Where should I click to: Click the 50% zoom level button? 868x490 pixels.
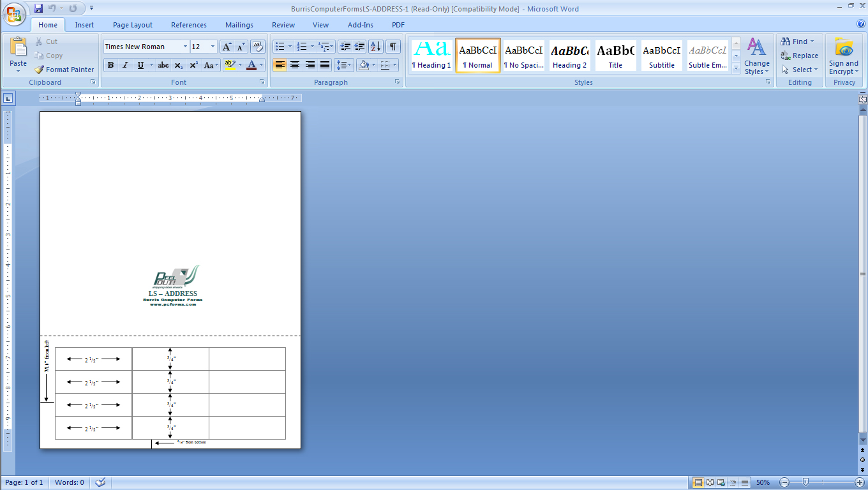click(763, 482)
